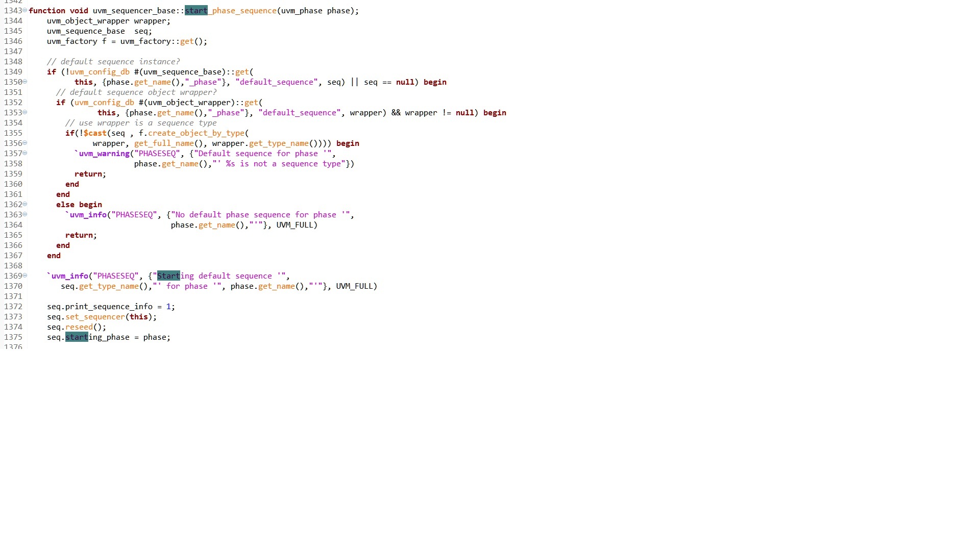Viewport: 980px width, 551px height.
Task: Select the highlighted Start match in the Starting string
Action: (168, 276)
